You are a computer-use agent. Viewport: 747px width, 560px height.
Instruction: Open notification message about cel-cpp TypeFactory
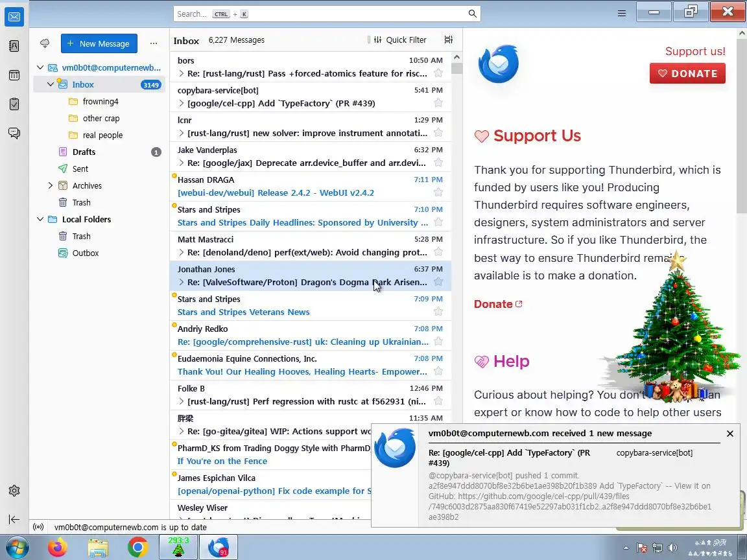tap(555, 475)
